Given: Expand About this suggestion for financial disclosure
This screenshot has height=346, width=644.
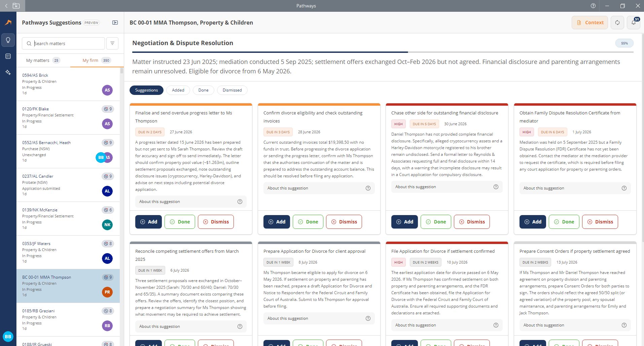Looking at the screenshot, I should pyautogui.click(x=447, y=187).
